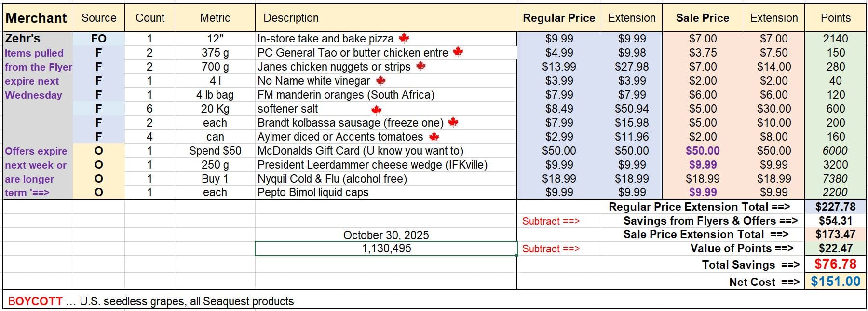This screenshot has height=311, width=868.
Task: Select the Value of Points amount $22.47
Action: pos(835,248)
